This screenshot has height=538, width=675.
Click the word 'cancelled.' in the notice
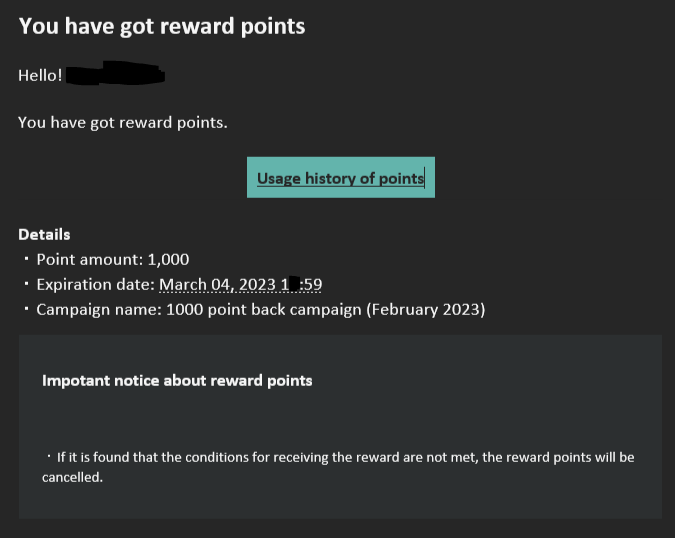click(72, 477)
